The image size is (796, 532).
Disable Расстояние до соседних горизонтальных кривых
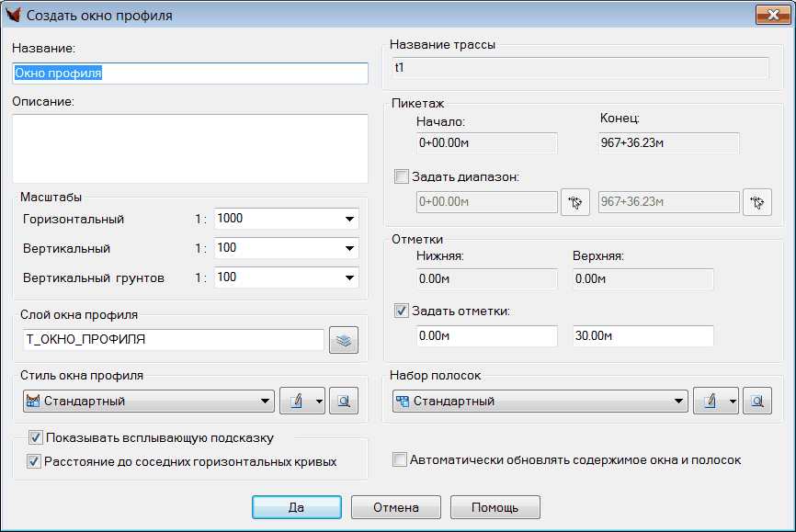tap(36, 461)
